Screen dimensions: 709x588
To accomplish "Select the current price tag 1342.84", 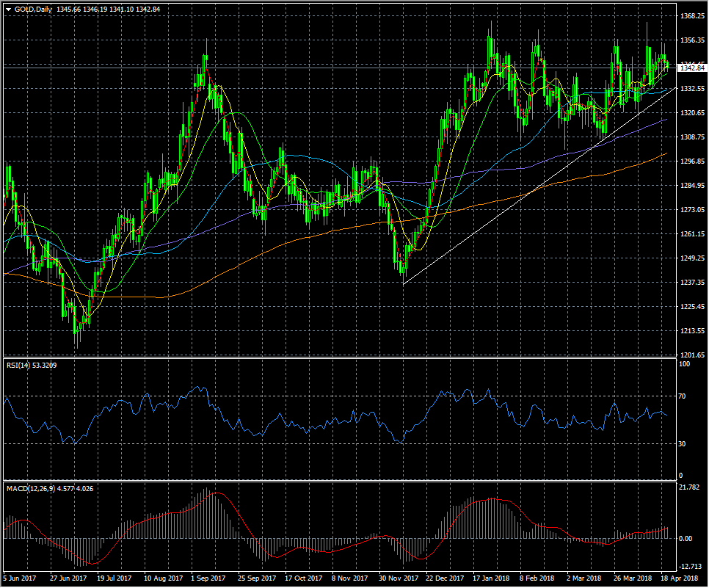I will pyautogui.click(x=692, y=68).
